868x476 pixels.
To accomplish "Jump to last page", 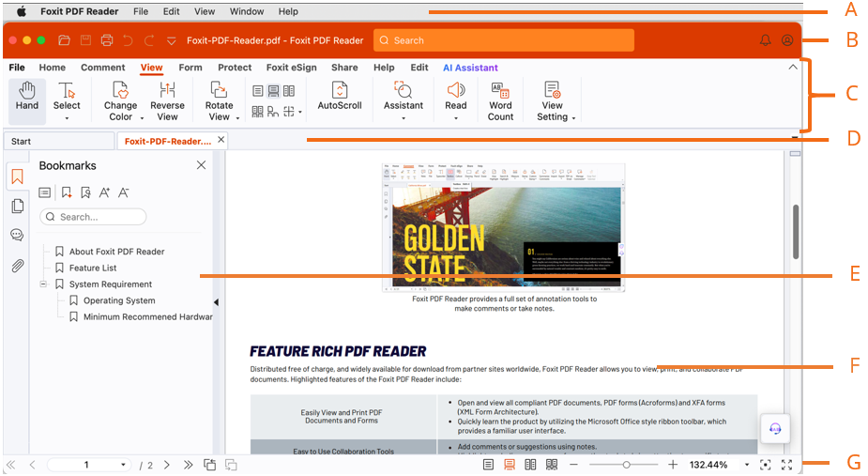I will 189,465.
